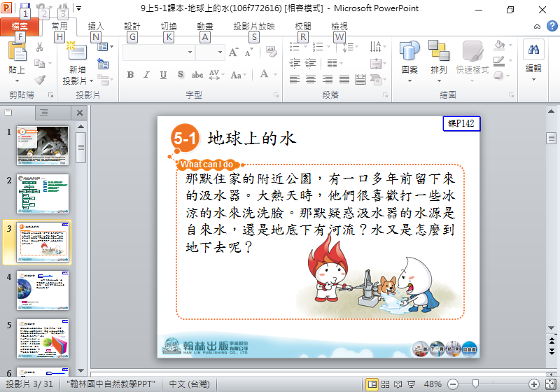Viewport: 560px width, 392px height.
Task: Toggle Italic formatting
Action: tap(147, 75)
